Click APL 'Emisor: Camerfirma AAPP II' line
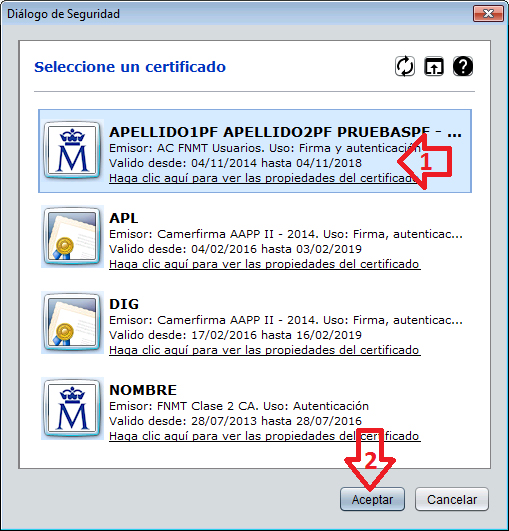The width and height of the screenshot is (509, 531). [x=286, y=234]
